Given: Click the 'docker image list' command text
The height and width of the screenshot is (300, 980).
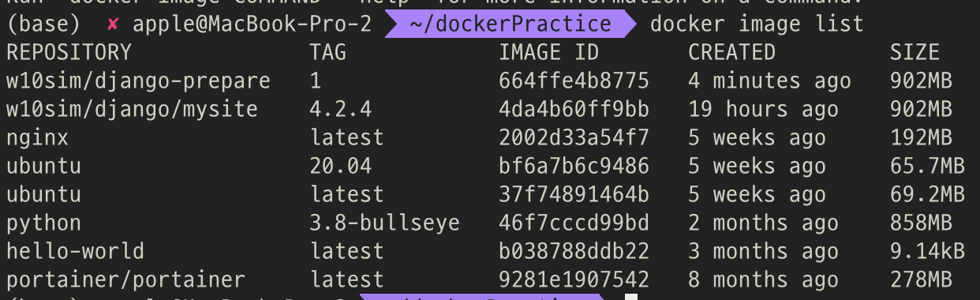Looking at the screenshot, I should 757,24.
